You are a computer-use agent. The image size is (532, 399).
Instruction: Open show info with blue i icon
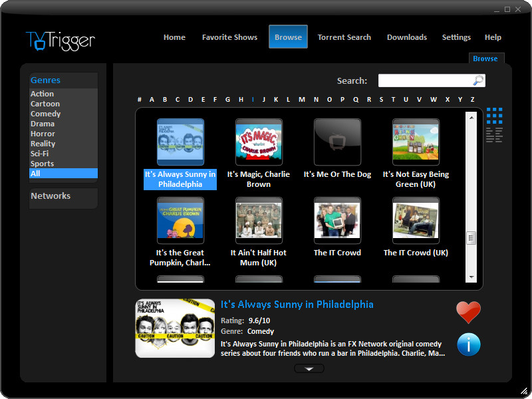[469, 344]
